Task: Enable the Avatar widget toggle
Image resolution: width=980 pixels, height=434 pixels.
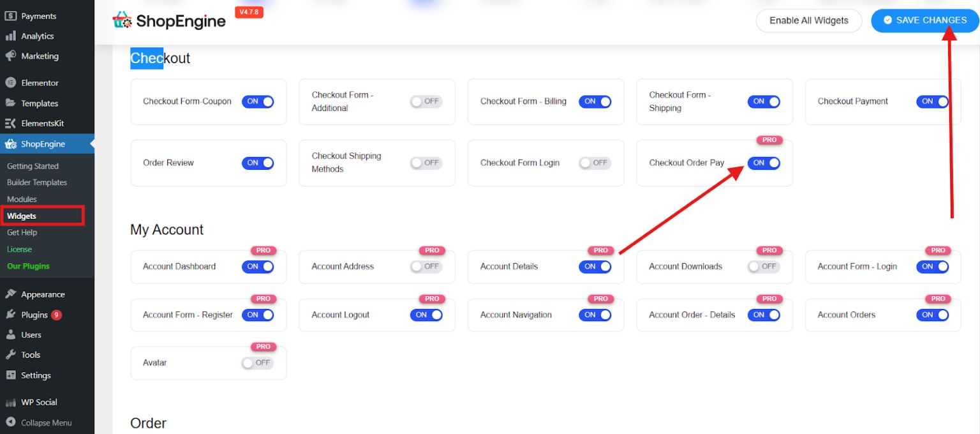Action: pyautogui.click(x=257, y=363)
